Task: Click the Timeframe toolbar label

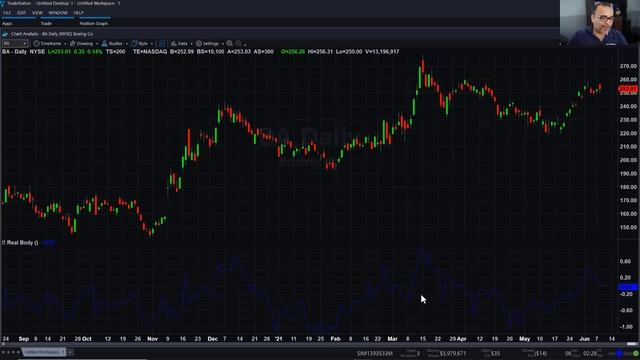Action: point(51,44)
